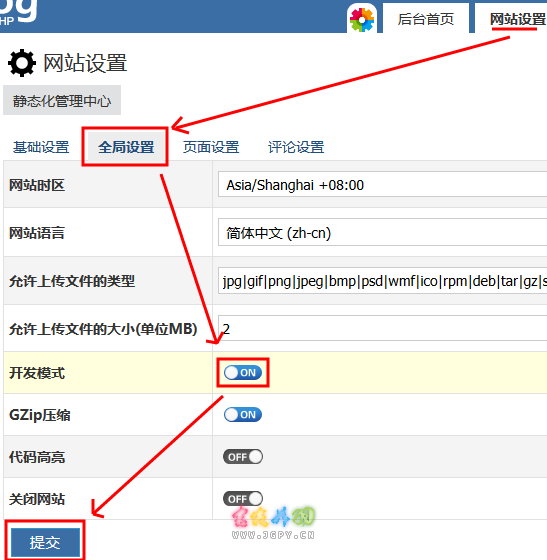The height and width of the screenshot is (560, 547).
Task: Switch to 页面设置 tab
Action: [x=211, y=147]
